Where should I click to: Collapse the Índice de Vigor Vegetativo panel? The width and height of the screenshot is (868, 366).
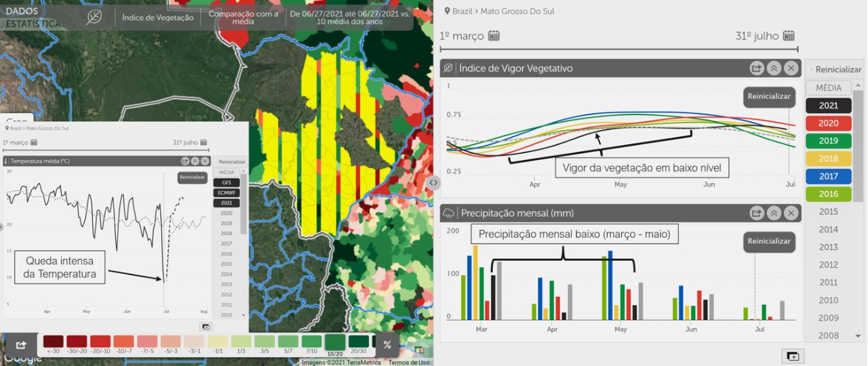click(774, 68)
